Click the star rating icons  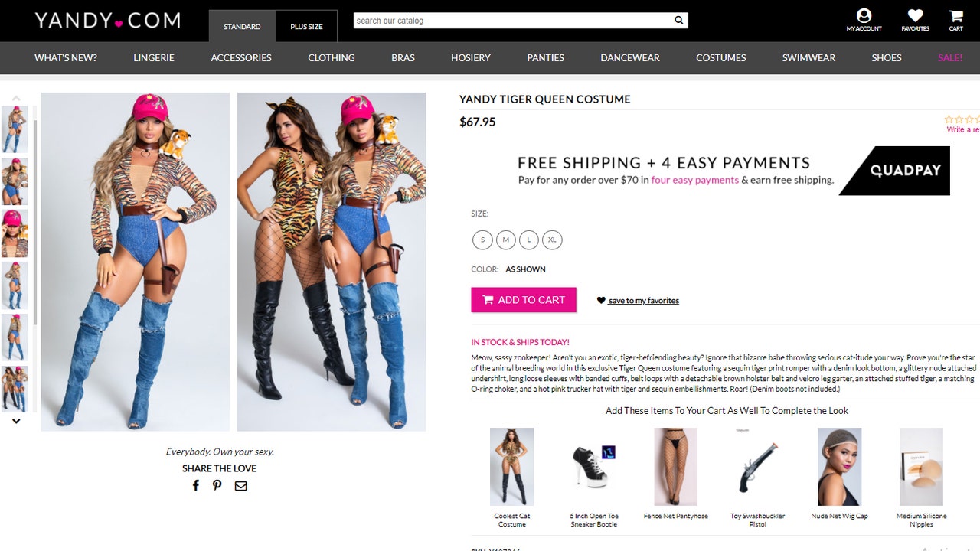(x=962, y=119)
